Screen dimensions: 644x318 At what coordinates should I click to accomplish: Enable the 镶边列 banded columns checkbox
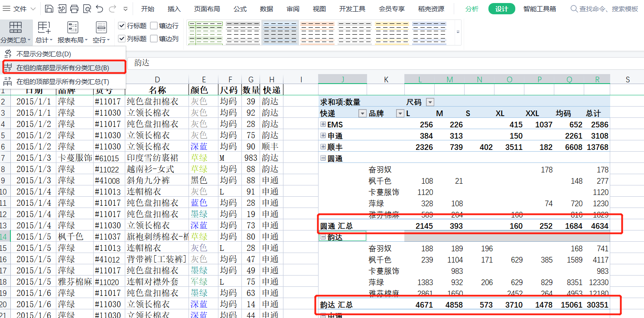tap(154, 39)
